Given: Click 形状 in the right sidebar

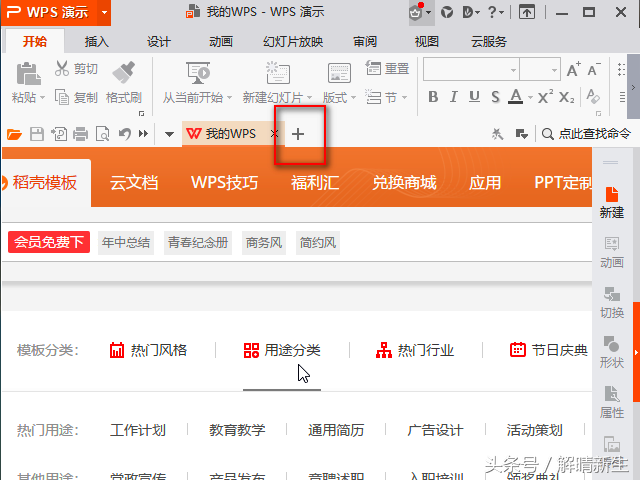Looking at the screenshot, I should click(x=611, y=352).
